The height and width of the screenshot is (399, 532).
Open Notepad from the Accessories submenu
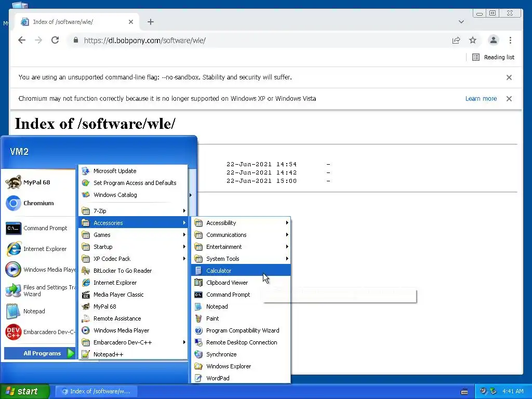tap(241, 307)
